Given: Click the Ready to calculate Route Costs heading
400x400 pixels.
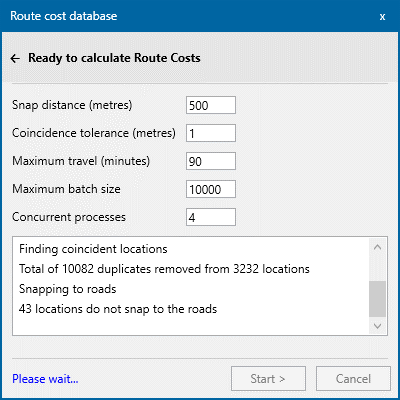Looking at the screenshot, I should coord(114,58).
